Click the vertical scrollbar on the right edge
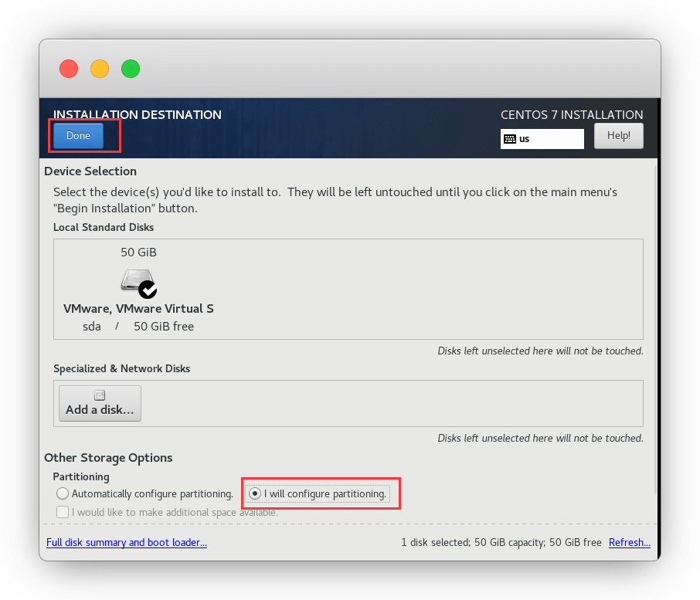Viewport: 700px width, 600px height. point(657,324)
